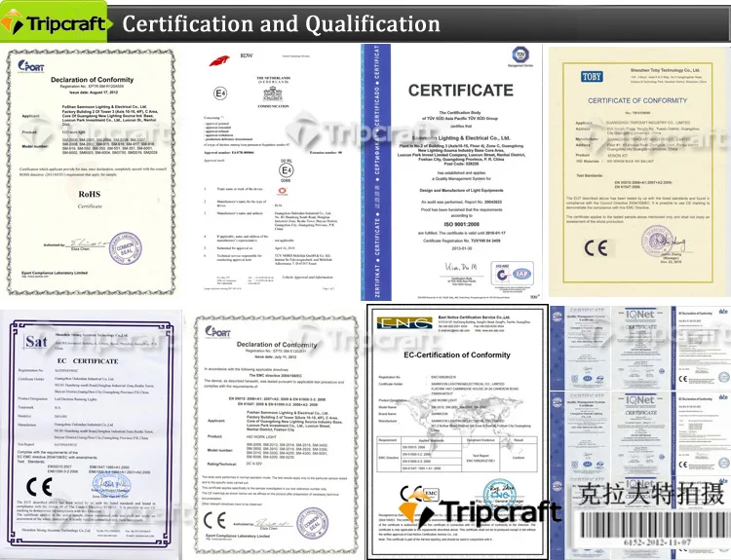
Task: Click the round stamp on the TOBY certificate
Action: 657,242
